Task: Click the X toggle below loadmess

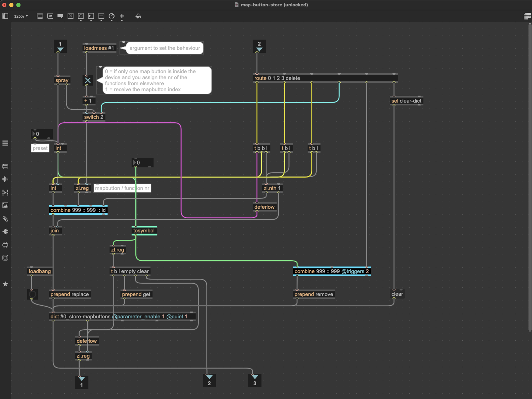Action: pos(88,80)
